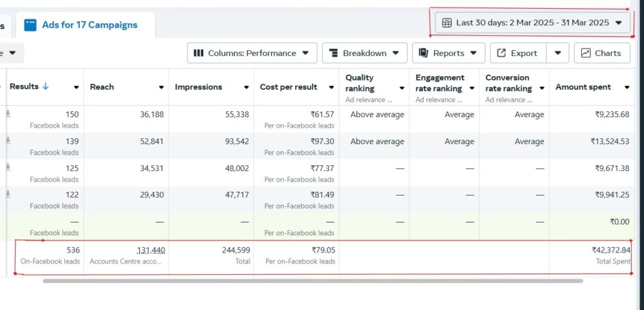Click reach value 36,188
This screenshot has width=644, height=310.
152,114
